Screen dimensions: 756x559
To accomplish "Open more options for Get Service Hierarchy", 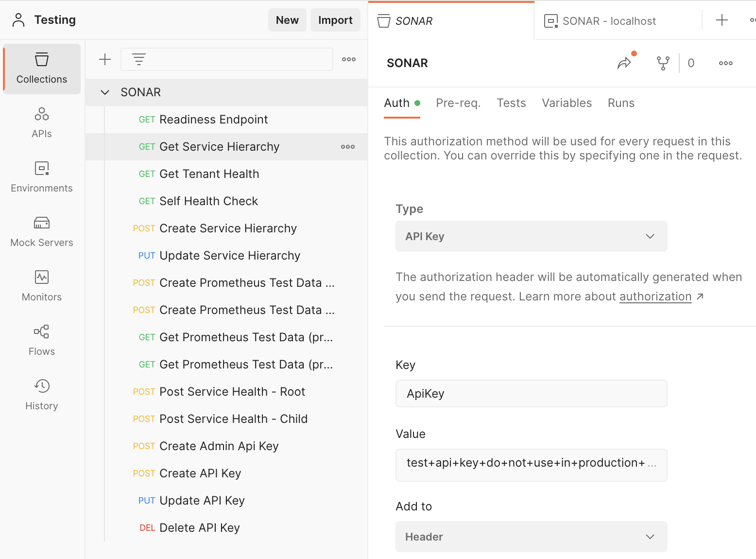I will click(x=348, y=147).
